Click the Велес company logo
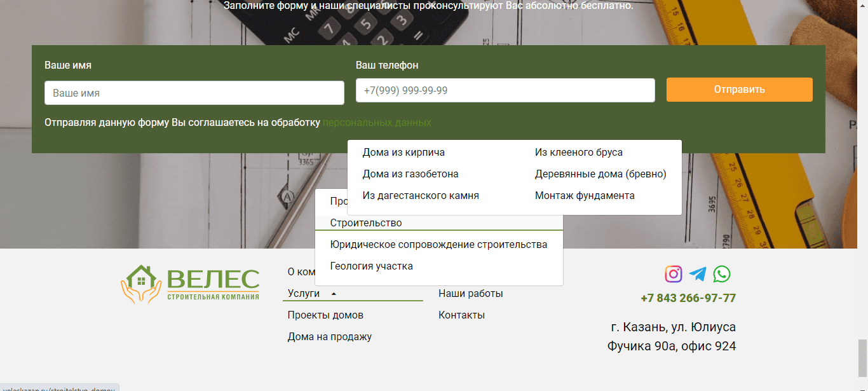Image resolution: width=868 pixels, height=391 pixels. coord(190,284)
